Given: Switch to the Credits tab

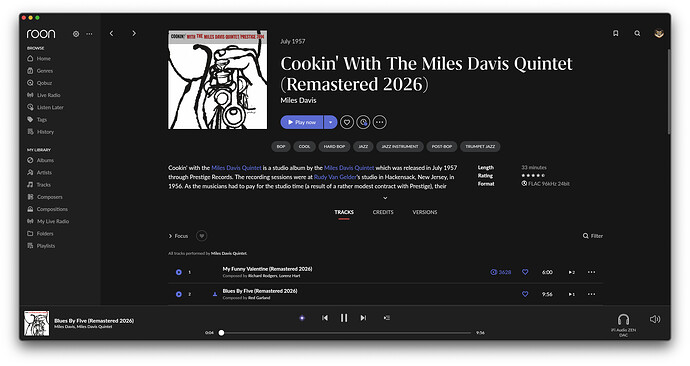Looking at the screenshot, I should [383, 212].
